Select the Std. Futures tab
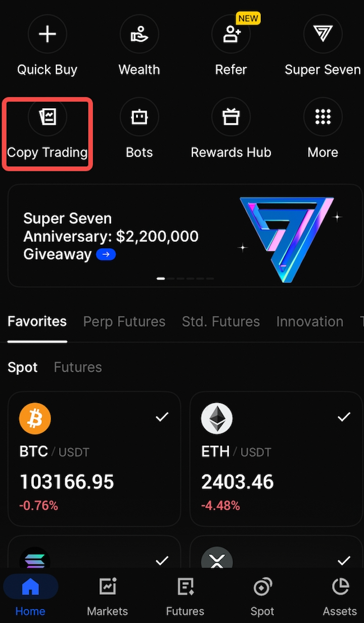Viewport: 364px width, 623px height. (221, 322)
